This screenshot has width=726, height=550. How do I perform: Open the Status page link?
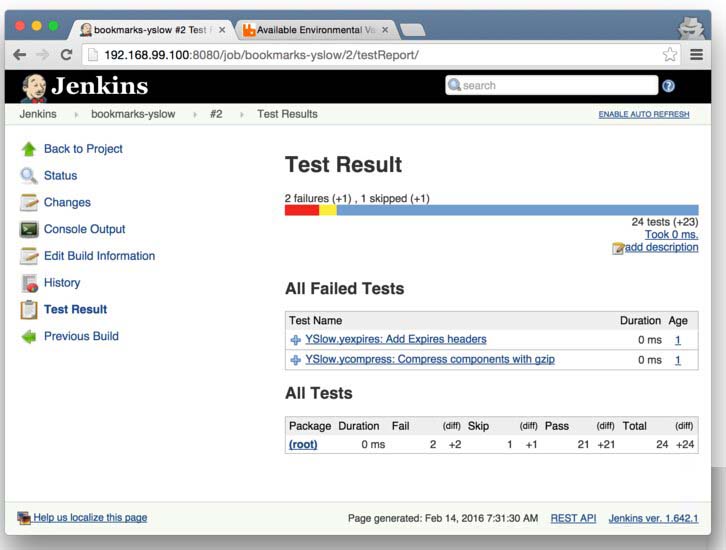point(61,176)
